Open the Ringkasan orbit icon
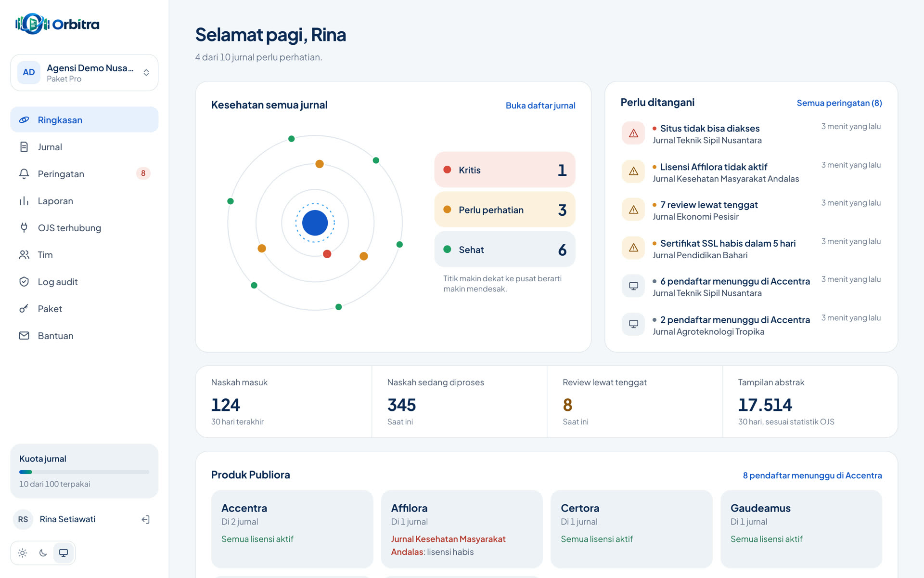 click(24, 120)
